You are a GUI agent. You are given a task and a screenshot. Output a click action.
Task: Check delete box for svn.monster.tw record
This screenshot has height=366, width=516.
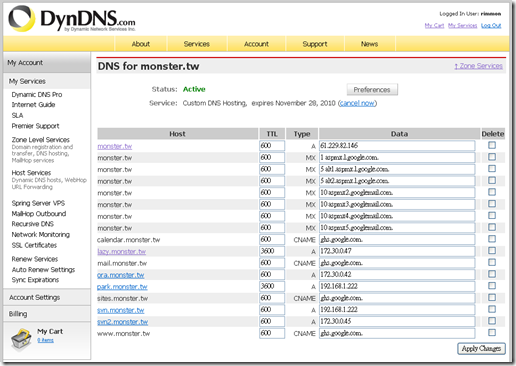pos(492,309)
